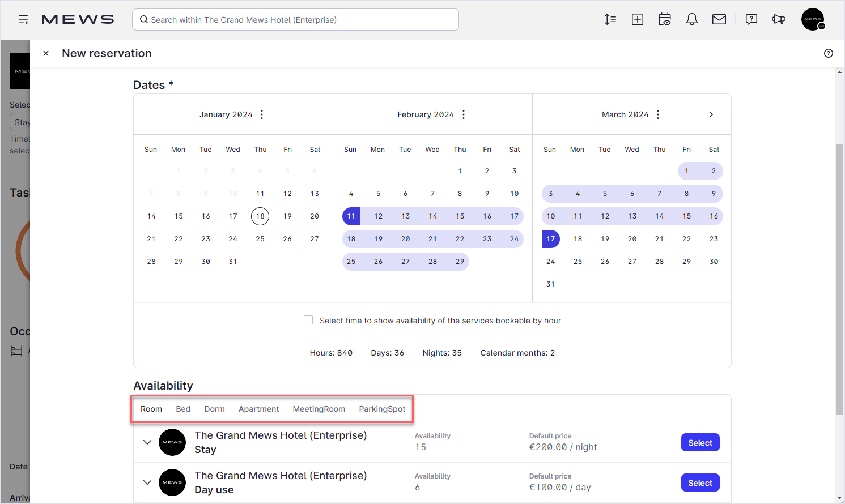The image size is (845, 504).
Task: Click the plus-box new item icon
Action: 638,19
